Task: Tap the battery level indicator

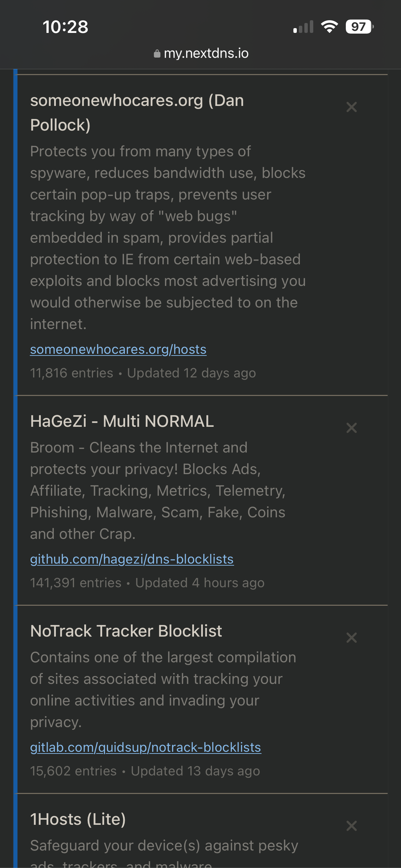Action: (359, 27)
